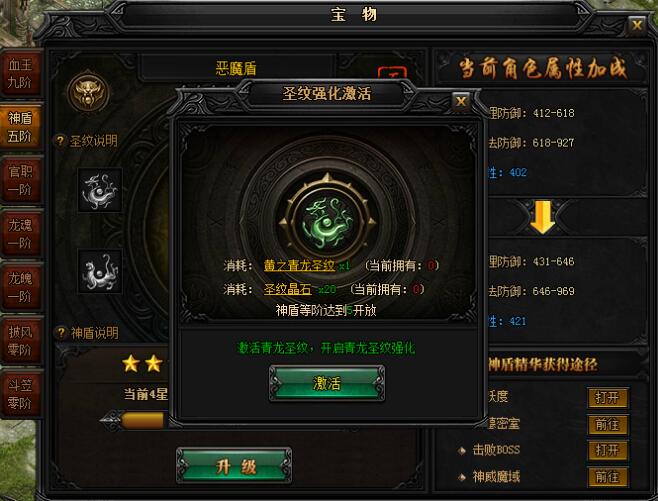Click the diamond bullet beside 击败BOSS
Viewport: 658px width, 501px height.
(462, 451)
